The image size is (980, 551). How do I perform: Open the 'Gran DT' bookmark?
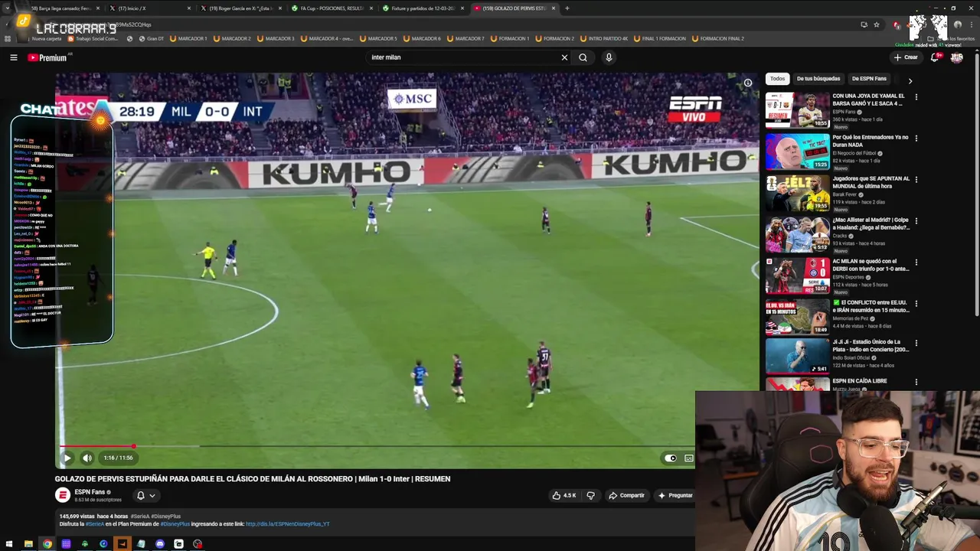152,38
